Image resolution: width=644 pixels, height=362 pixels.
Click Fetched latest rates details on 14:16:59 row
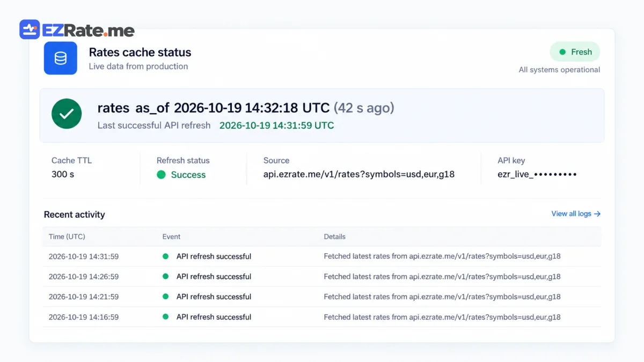[442, 317]
